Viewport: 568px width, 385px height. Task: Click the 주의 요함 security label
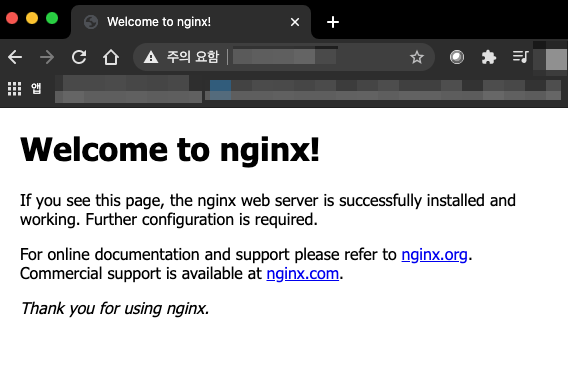coord(193,57)
